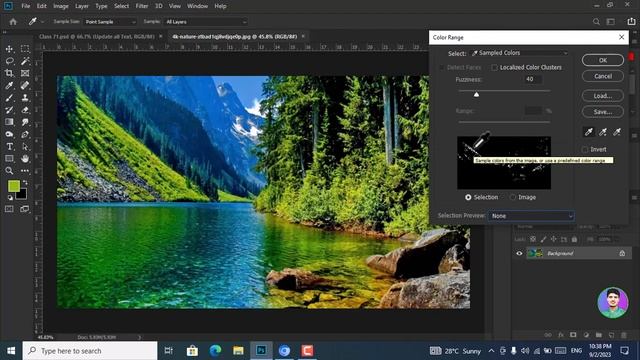Screen dimensions: 640x360
Task: Click the Fuzziness value field
Action: [x=533, y=79]
